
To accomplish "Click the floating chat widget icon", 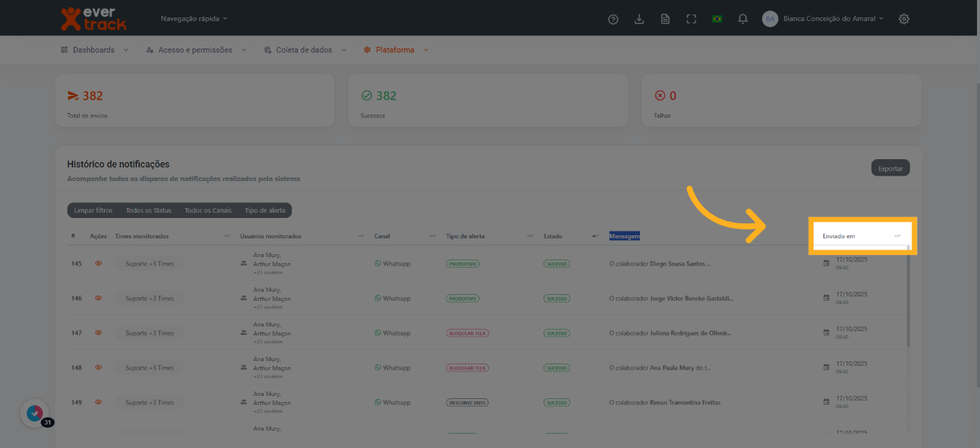I will 35,413.
